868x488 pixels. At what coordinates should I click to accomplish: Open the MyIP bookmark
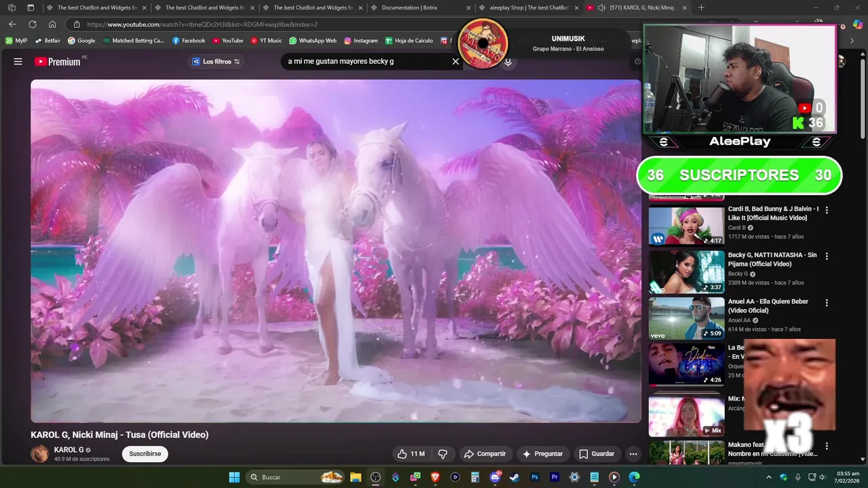(x=16, y=41)
